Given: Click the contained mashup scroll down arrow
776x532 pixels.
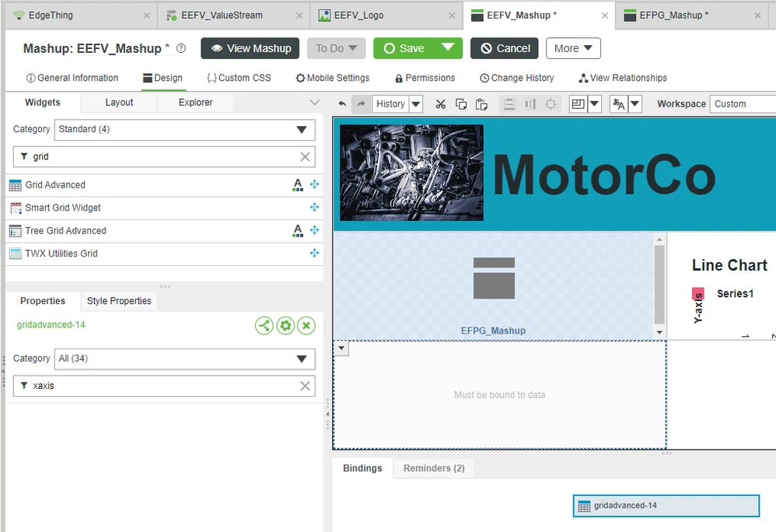Looking at the screenshot, I should [659, 333].
